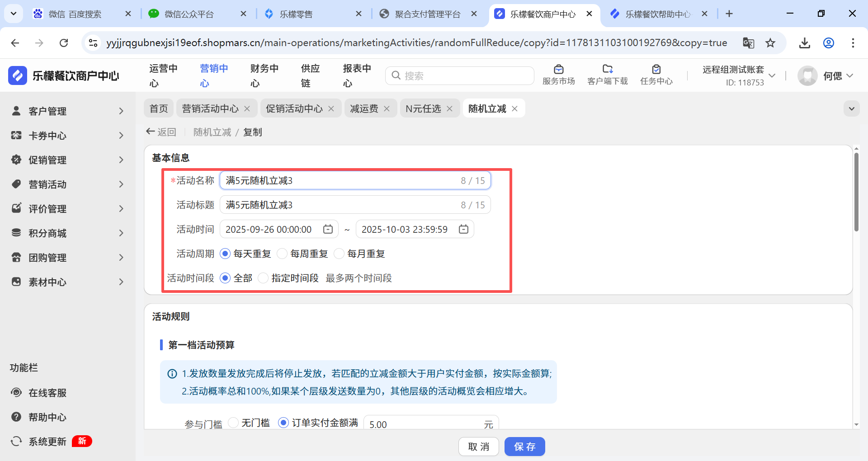
Task: Open the browser three-dot menu
Action: pyautogui.click(x=853, y=43)
